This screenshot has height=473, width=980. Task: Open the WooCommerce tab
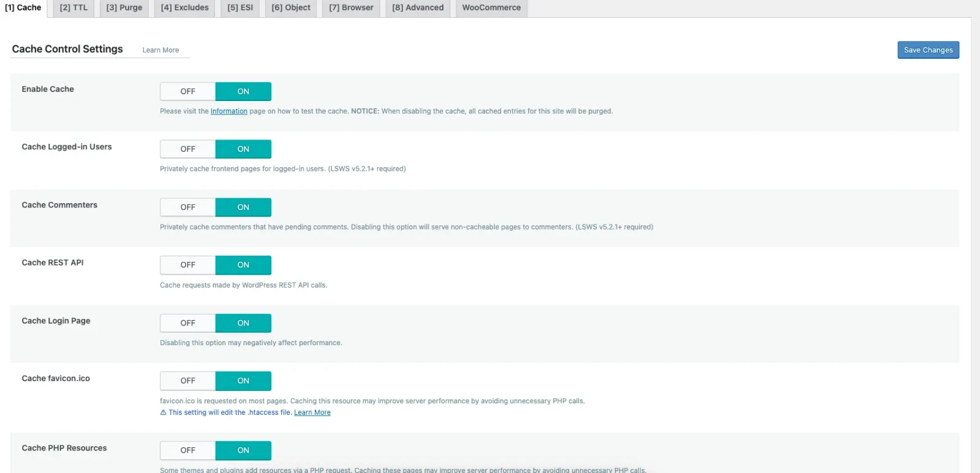tap(491, 8)
